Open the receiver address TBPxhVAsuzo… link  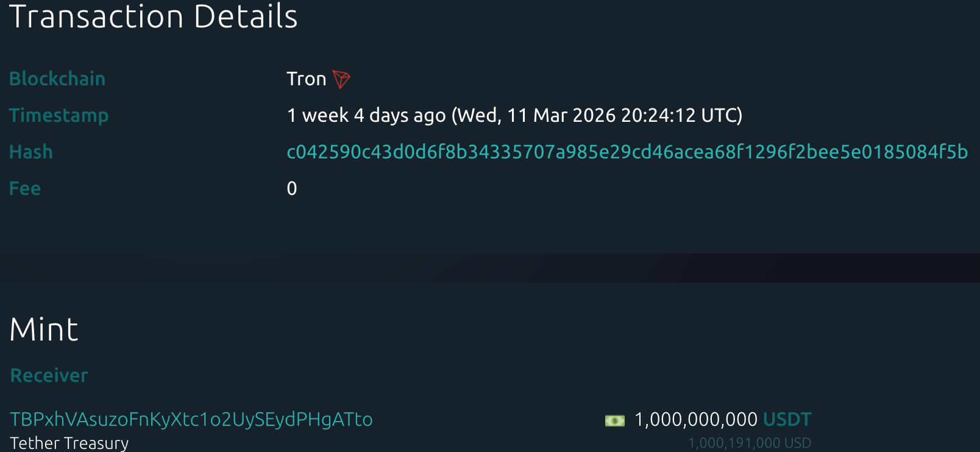coord(191,419)
